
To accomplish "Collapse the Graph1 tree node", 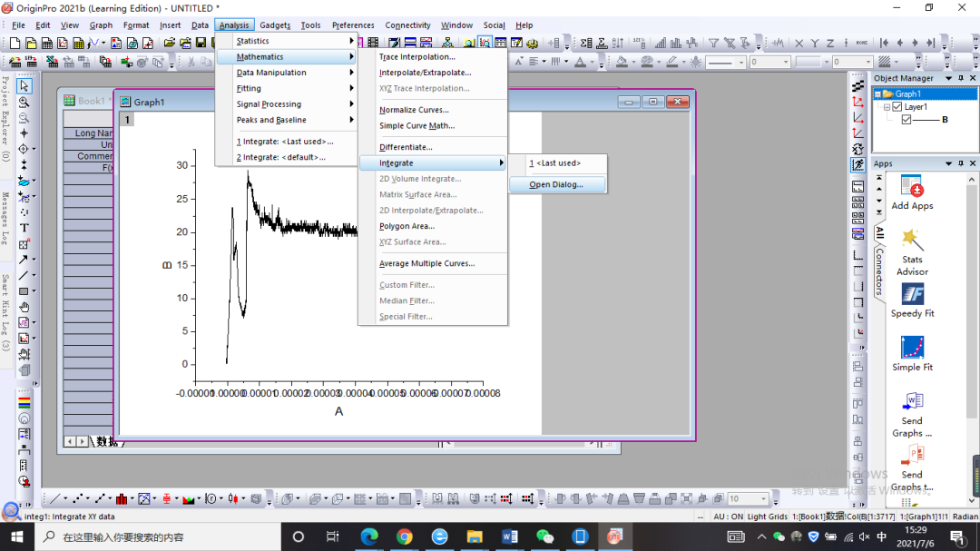I will coord(878,94).
